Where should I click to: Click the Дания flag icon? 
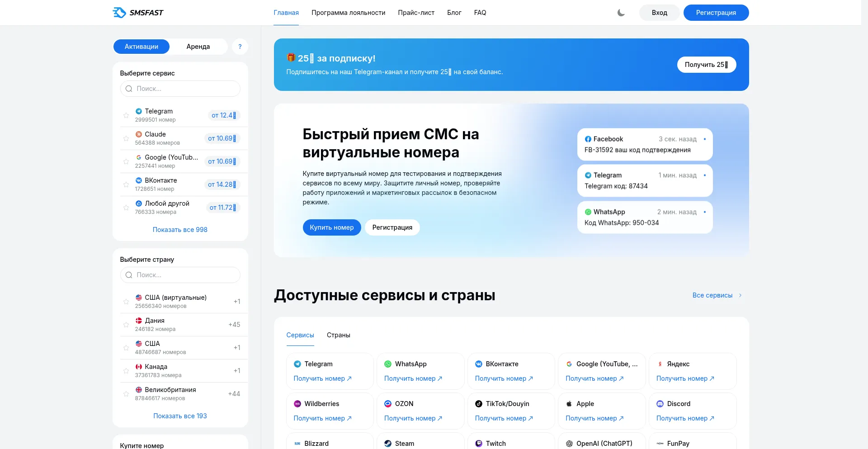tap(139, 321)
